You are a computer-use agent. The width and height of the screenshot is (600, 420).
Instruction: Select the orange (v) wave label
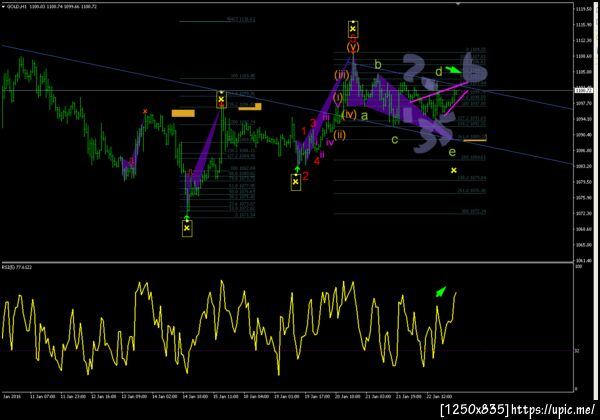(x=353, y=47)
